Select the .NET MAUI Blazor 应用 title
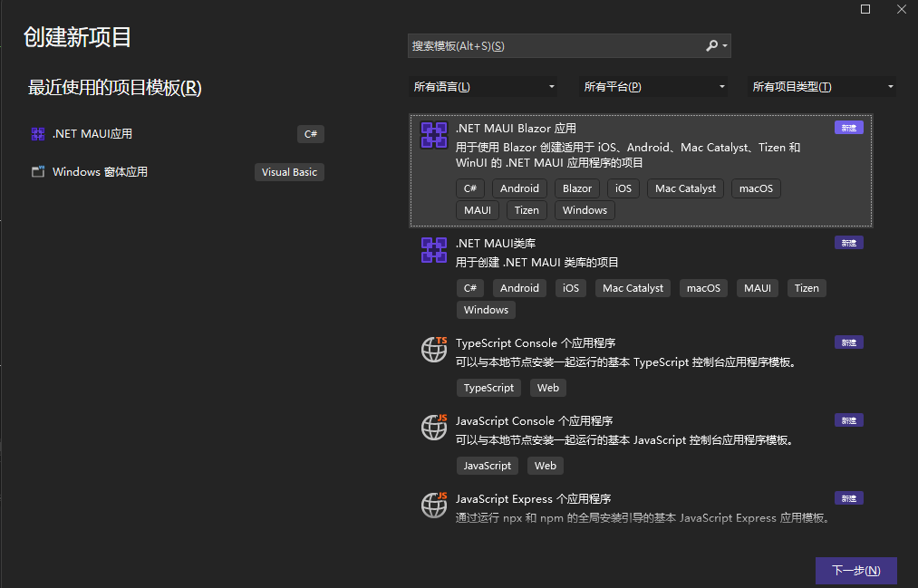Screen dimensions: 918x588 coord(516,128)
